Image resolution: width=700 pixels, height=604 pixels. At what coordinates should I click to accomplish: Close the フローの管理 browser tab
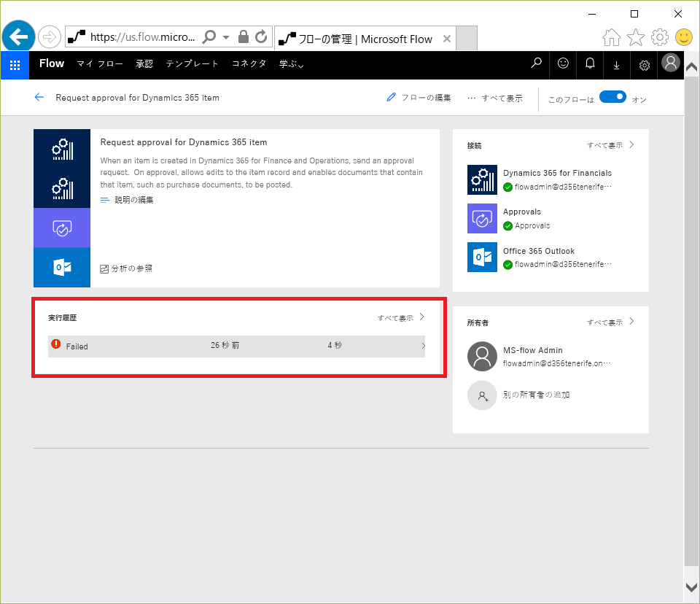(x=446, y=39)
